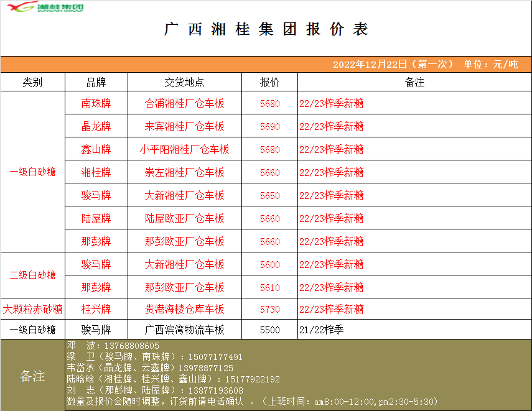Select the 贵港海楼仓库车板 cell
This screenshot has width=532, height=411.
pos(184,310)
